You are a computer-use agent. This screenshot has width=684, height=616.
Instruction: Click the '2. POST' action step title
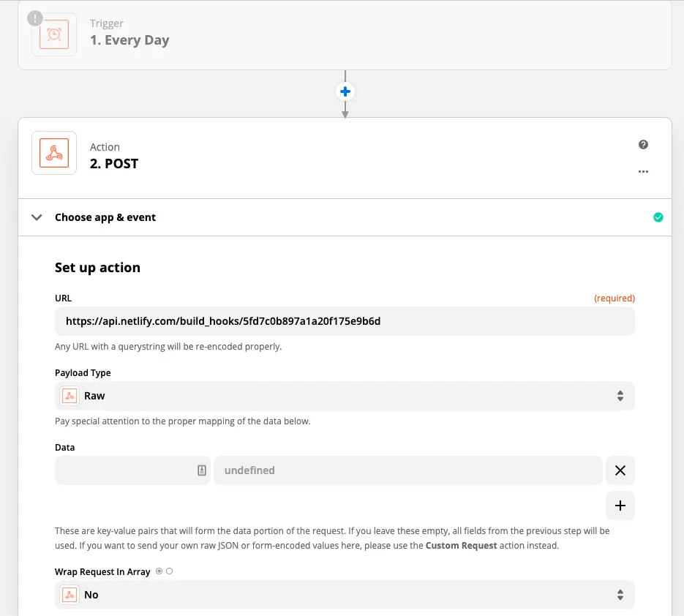tap(114, 164)
